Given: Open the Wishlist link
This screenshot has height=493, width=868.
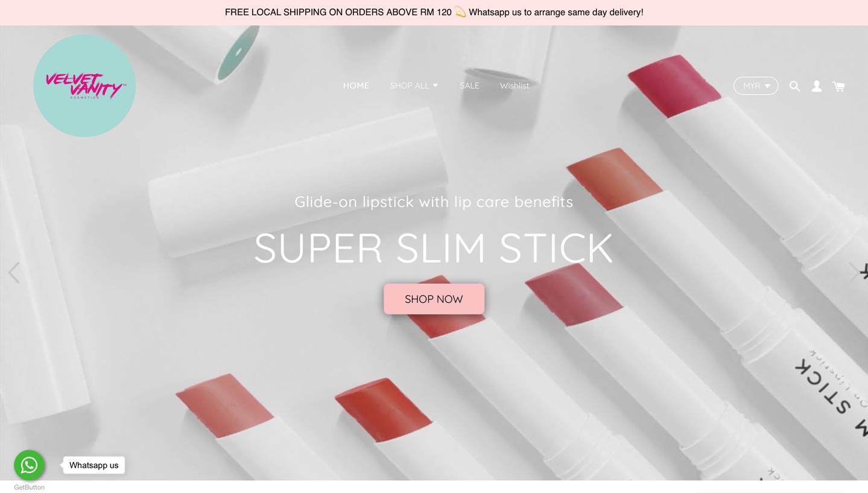Looking at the screenshot, I should tap(515, 86).
